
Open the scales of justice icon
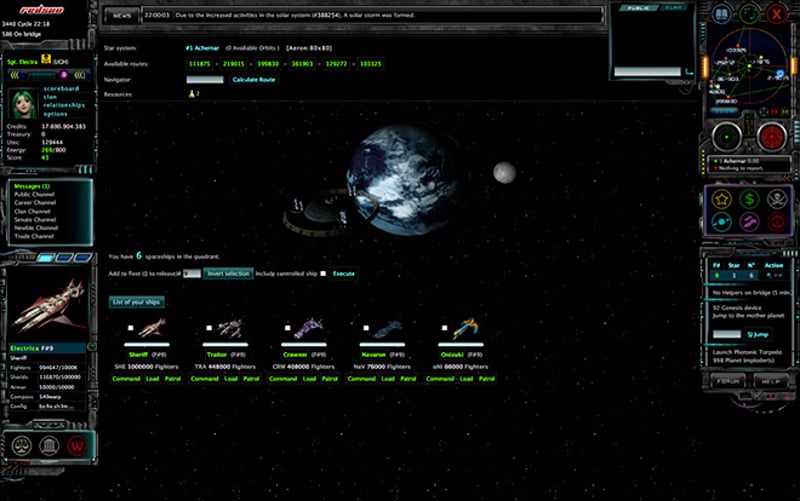pos(21,446)
